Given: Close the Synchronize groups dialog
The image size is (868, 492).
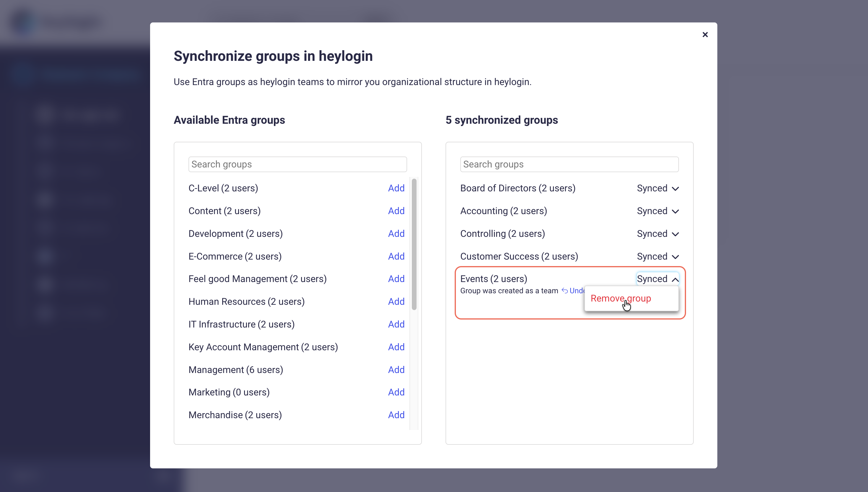Looking at the screenshot, I should (x=705, y=35).
